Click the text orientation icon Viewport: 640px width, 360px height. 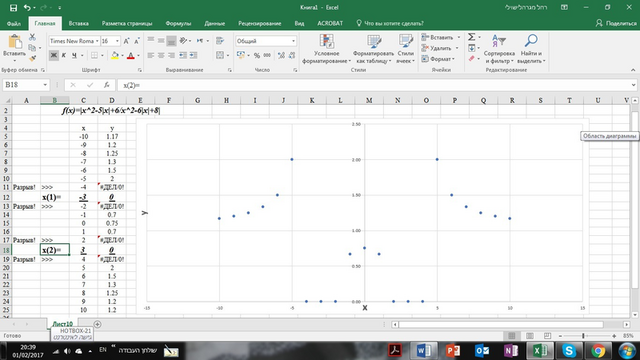[x=183, y=40]
